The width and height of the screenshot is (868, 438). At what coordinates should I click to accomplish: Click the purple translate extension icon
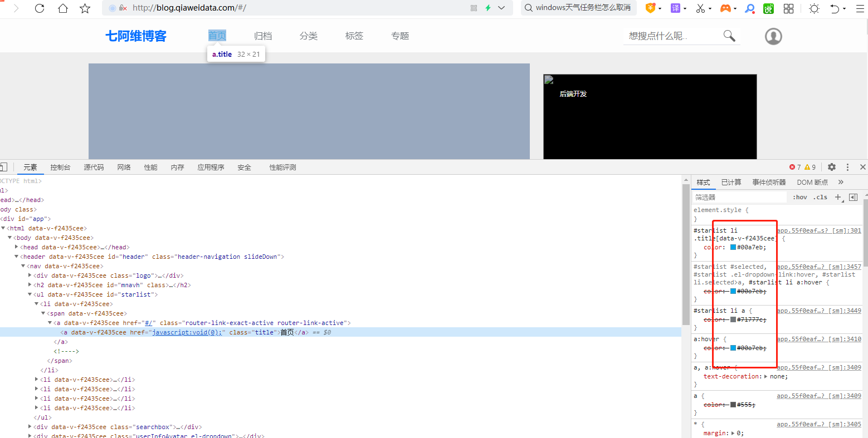[675, 8]
